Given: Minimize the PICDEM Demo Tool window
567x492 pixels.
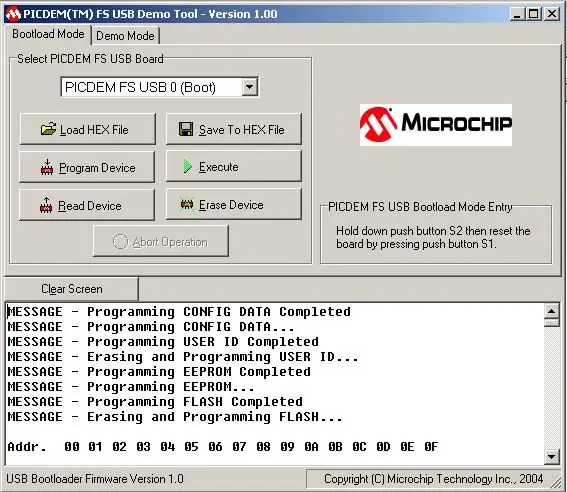Looking at the screenshot, I should click(517, 14).
